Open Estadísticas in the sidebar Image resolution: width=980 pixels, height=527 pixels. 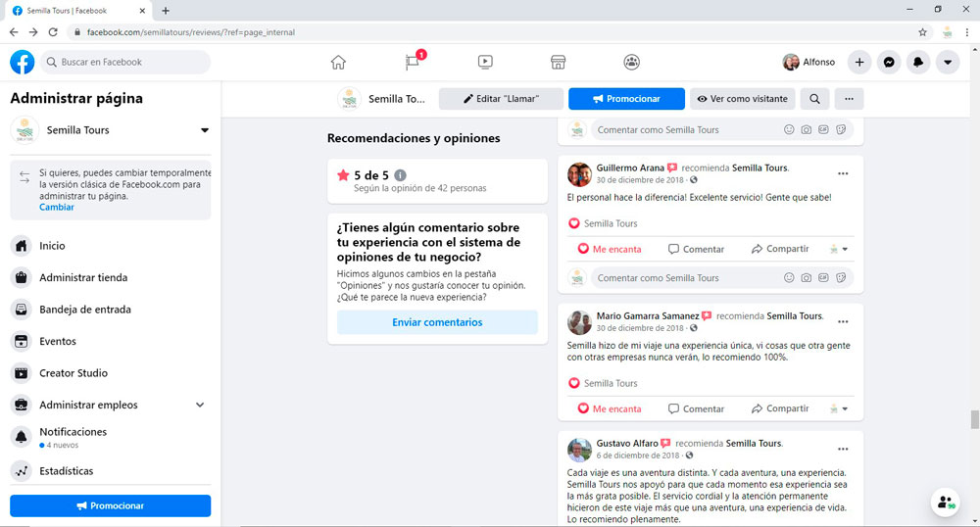tap(111, 471)
